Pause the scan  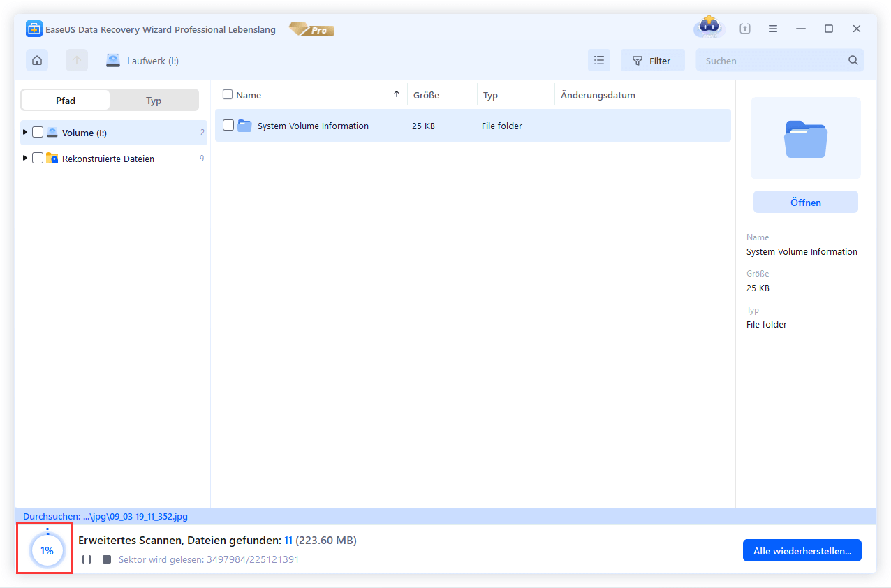tap(87, 559)
